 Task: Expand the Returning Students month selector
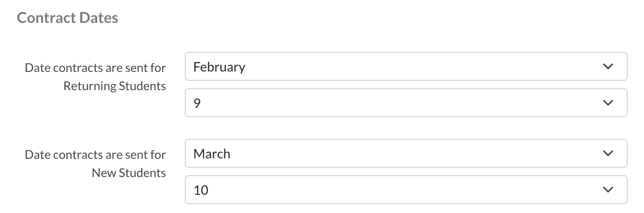(406, 67)
